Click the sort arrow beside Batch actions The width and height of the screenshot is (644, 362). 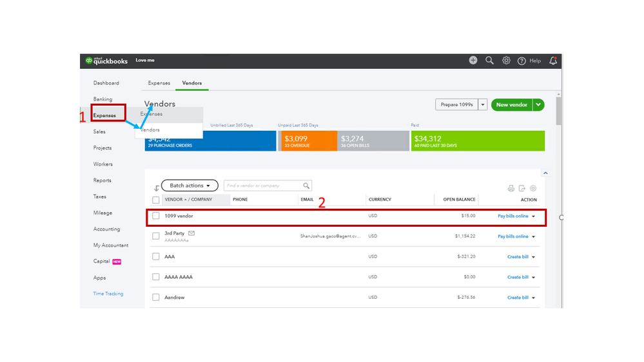pyautogui.click(x=157, y=188)
